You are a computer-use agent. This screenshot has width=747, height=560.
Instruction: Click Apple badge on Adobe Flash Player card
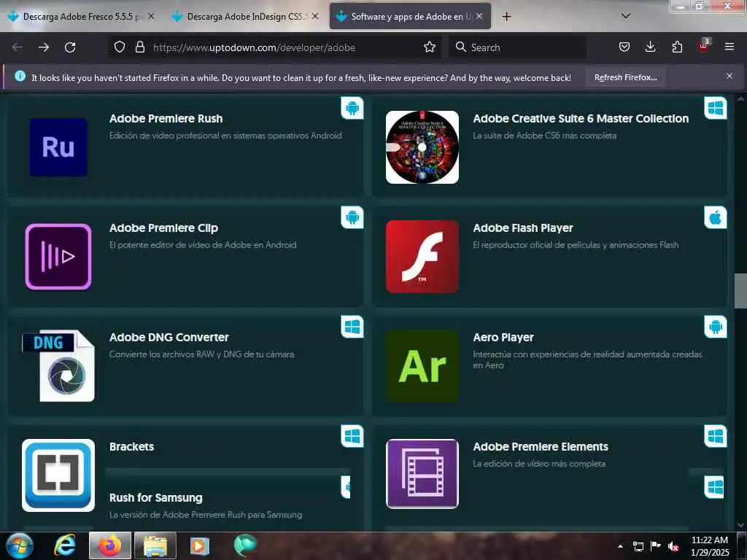pos(716,217)
